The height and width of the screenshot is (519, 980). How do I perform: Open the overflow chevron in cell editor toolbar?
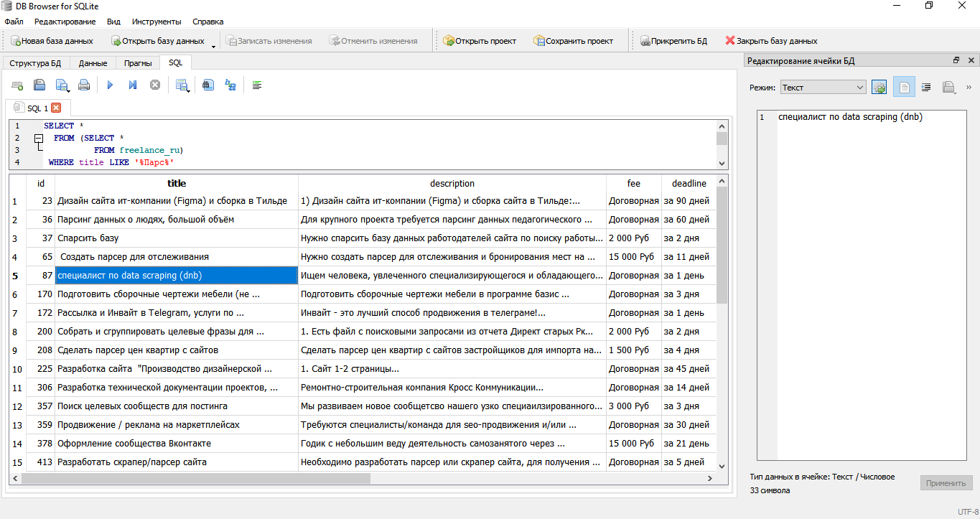pos(969,86)
